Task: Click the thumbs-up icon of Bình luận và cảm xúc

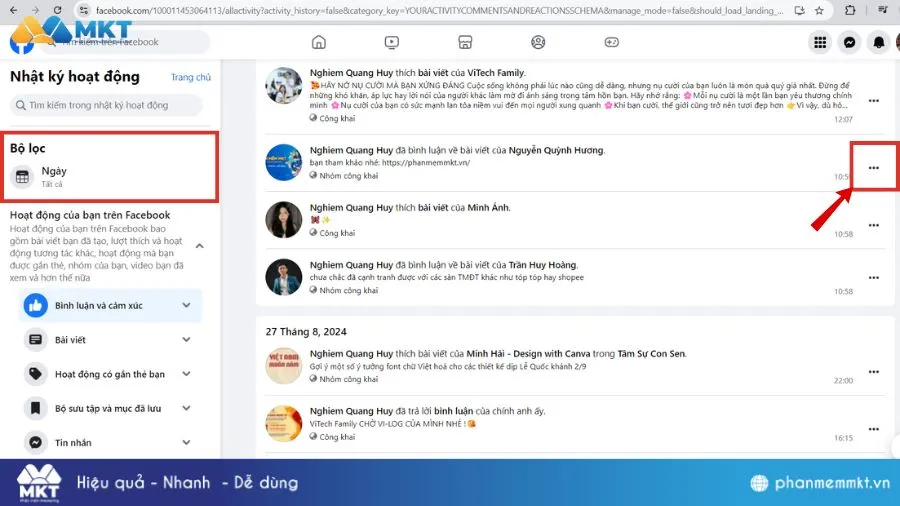Action: click(36, 305)
